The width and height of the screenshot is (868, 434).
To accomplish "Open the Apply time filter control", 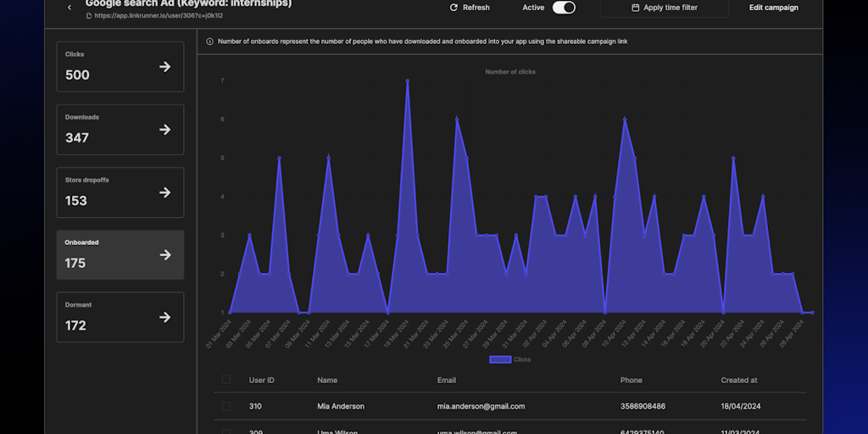I will click(664, 8).
